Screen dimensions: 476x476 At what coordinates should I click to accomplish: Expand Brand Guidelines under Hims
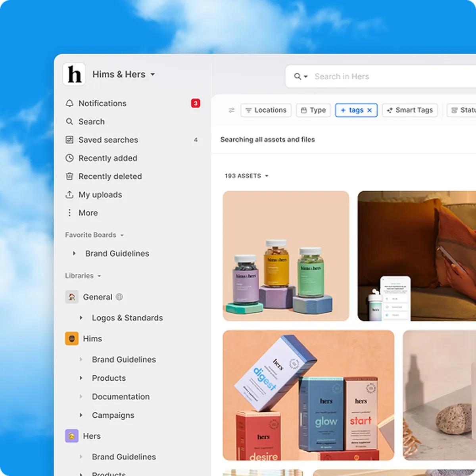click(x=81, y=359)
